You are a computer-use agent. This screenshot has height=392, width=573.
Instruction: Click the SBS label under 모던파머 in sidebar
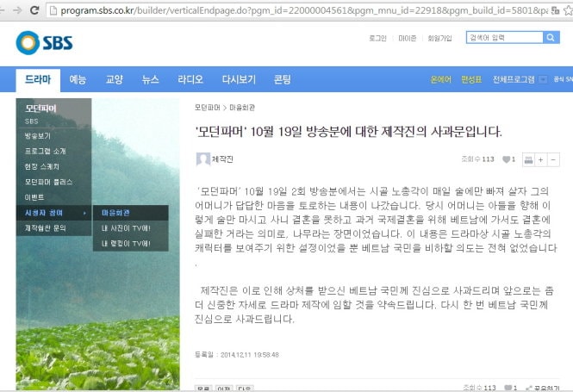click(31, 121)
